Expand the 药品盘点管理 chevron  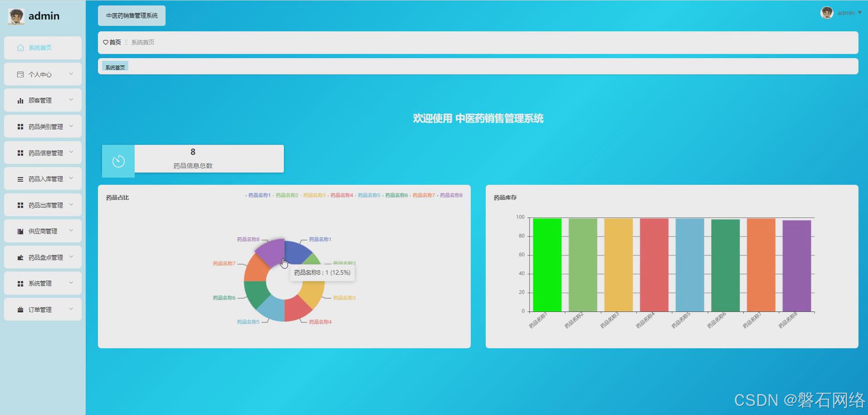[71, 257]
